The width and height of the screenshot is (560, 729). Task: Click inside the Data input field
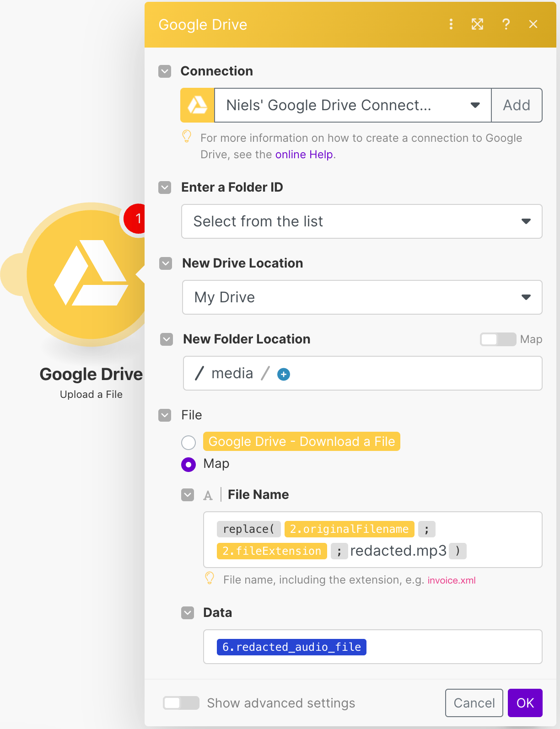[x=373, y=647]
